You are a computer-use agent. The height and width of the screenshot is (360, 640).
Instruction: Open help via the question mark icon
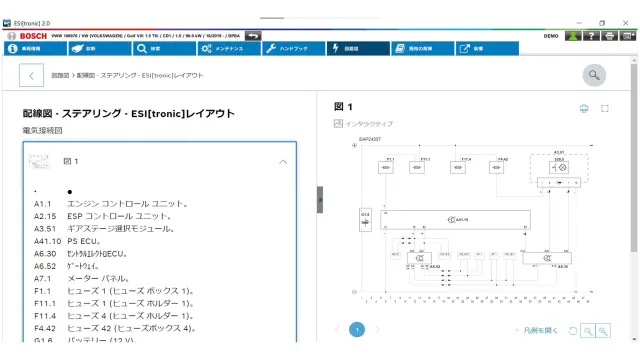coord(591,36)
